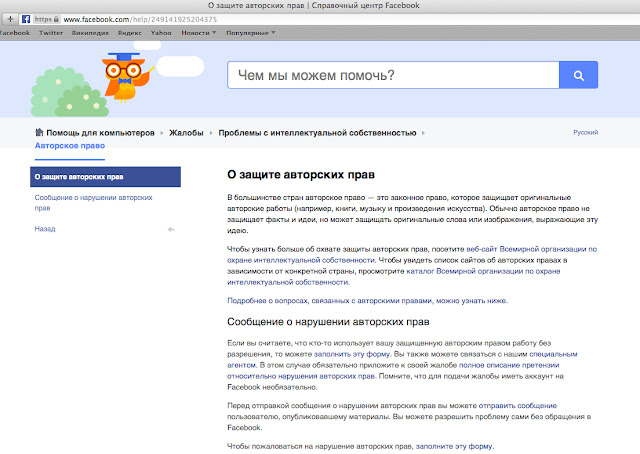
Task: Change language via 'Русский' link
Action: click(x=585, y=132)
